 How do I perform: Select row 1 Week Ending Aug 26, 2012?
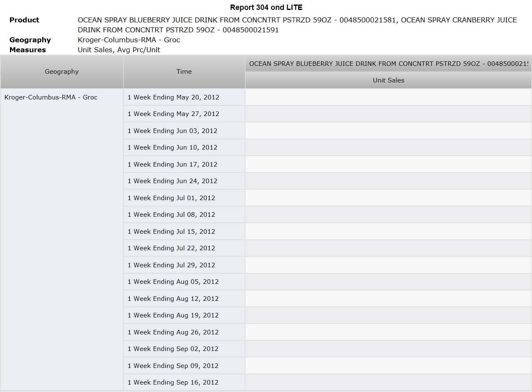184,332
